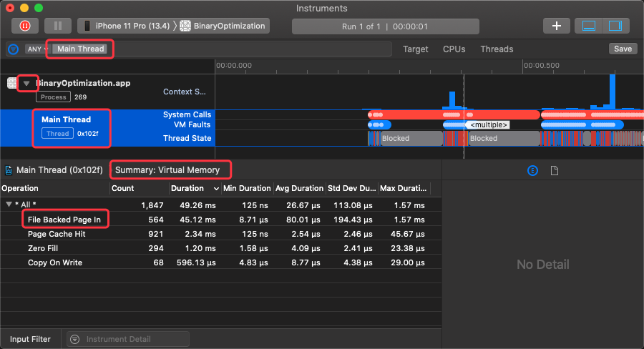
Task: Click the Input Filter label
Action: click(x=30, y=339)
